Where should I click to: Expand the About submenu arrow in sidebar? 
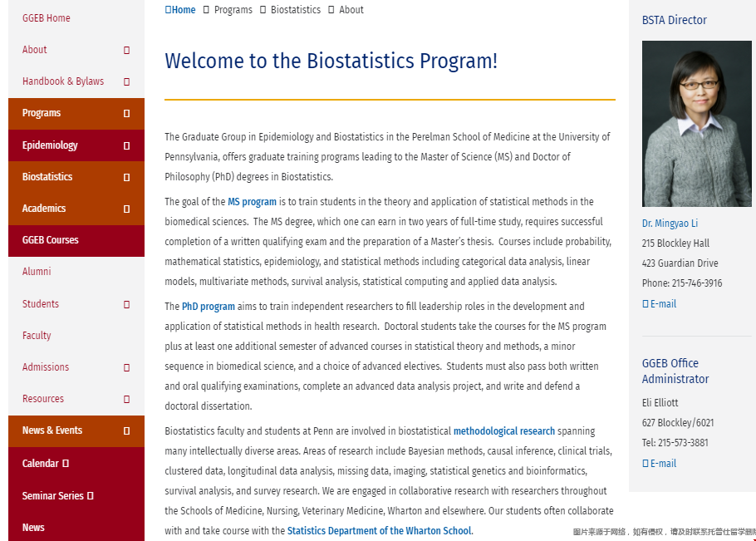[126, 50]
